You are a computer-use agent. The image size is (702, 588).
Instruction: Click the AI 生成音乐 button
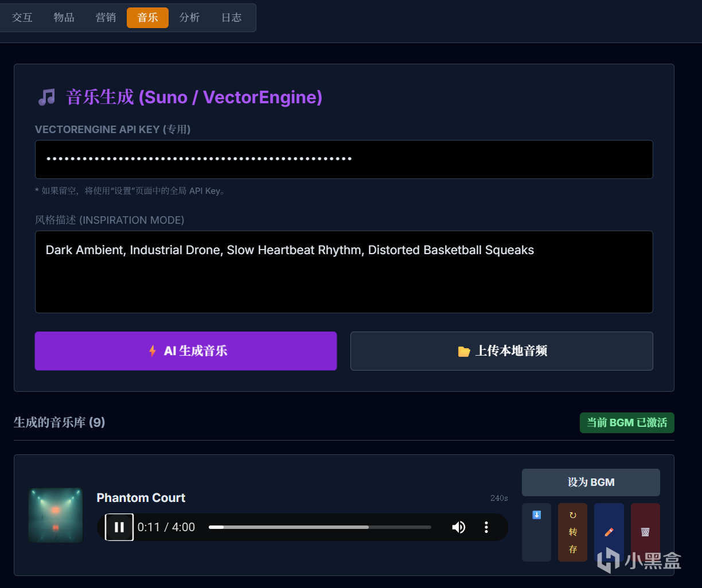click(x=186, y=351)
